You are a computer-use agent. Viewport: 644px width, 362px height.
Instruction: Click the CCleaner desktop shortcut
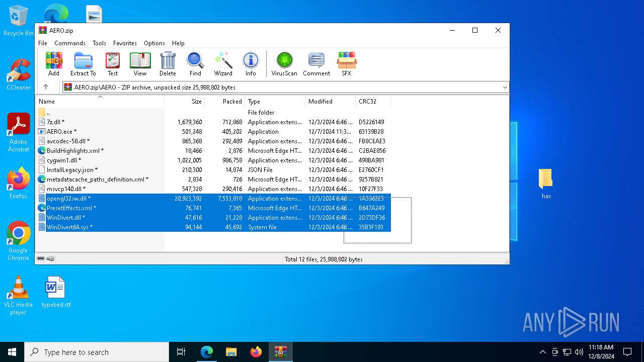[x=19, y=75]
